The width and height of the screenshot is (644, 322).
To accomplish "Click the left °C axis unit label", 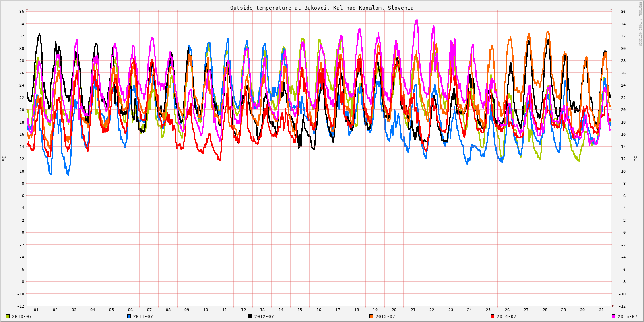I will 4,158.
